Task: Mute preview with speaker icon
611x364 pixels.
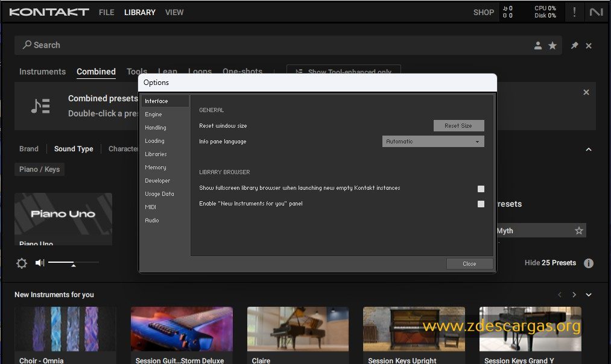Action: click(40, 263)
